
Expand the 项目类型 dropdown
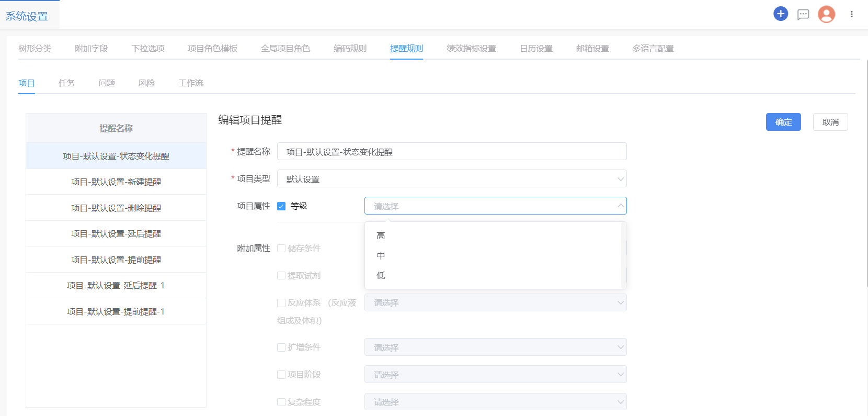point(452,179)
